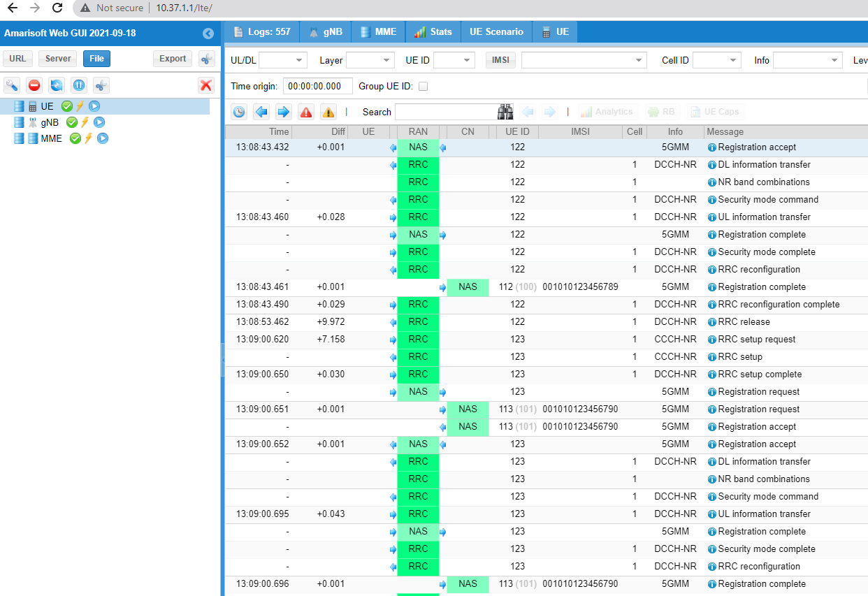The height and width of the screenshot is (596, 868).
Task: Click the Export button
Action: point(173,59)
